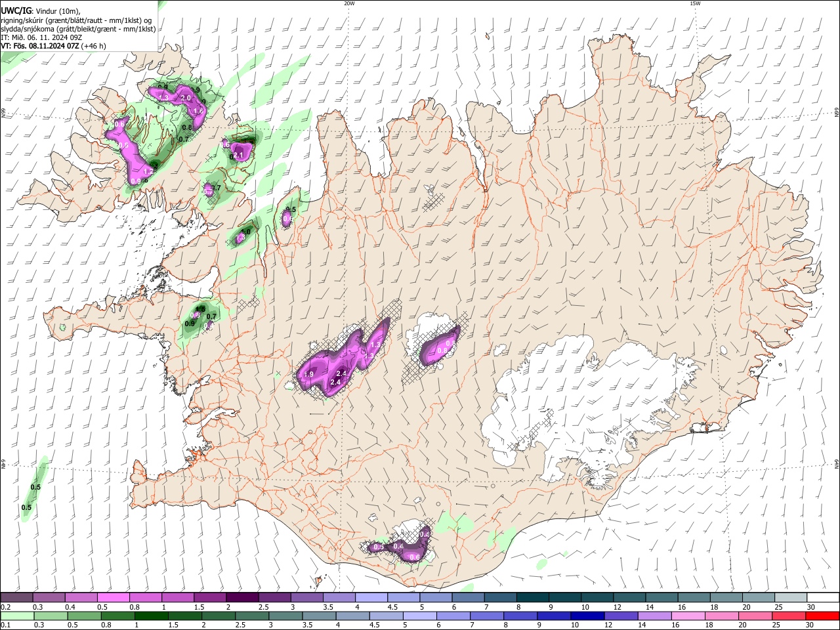Pick the 0.5–0.8 green swatch in bottom row
Image resolution: width=840 pixels, height=630 pixels.
(x=84, y=616)
